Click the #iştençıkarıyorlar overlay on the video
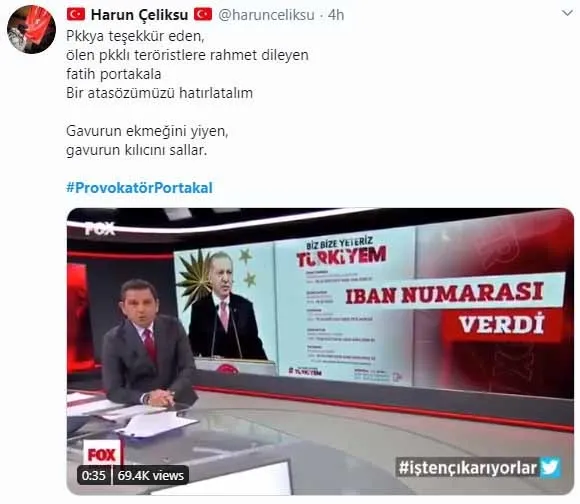Viewport: 580px width, 504px height. pyautogui.click(x=468, y=468)
